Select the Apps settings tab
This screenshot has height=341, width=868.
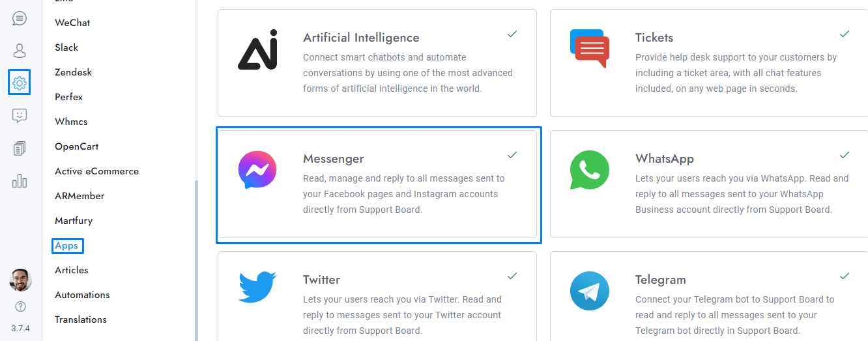point(66,245)
